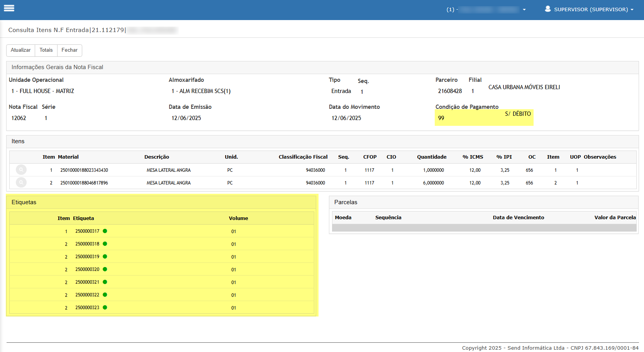This screenshot has width=644, height=352.
Task: Click nota fiscal number 12062
Action: [x=19, y=118]
